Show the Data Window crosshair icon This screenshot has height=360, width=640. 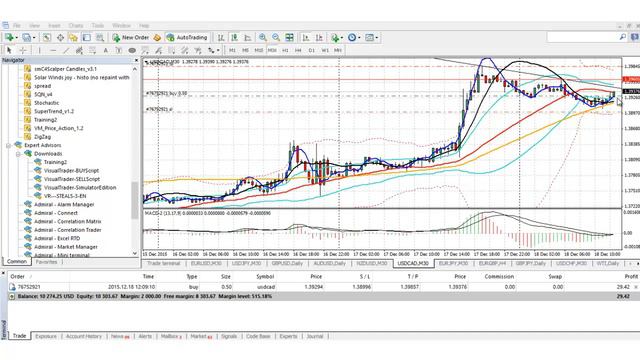[60, 38]
